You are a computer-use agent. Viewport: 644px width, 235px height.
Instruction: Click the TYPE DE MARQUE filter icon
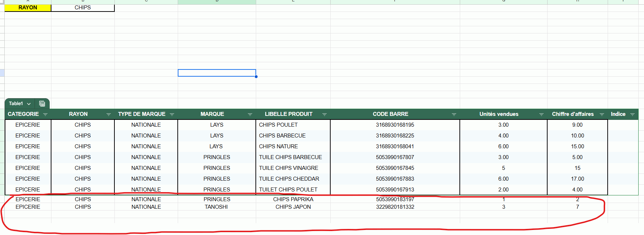tap(172, 114)
